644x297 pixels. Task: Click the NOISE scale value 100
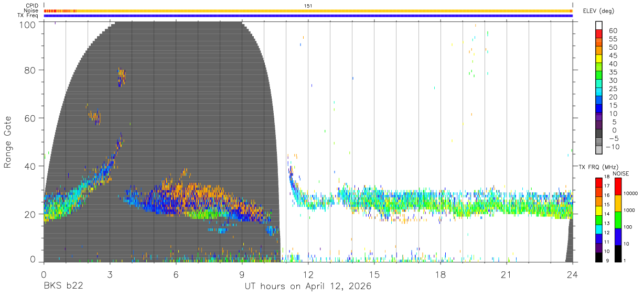(x=628, y=227)
